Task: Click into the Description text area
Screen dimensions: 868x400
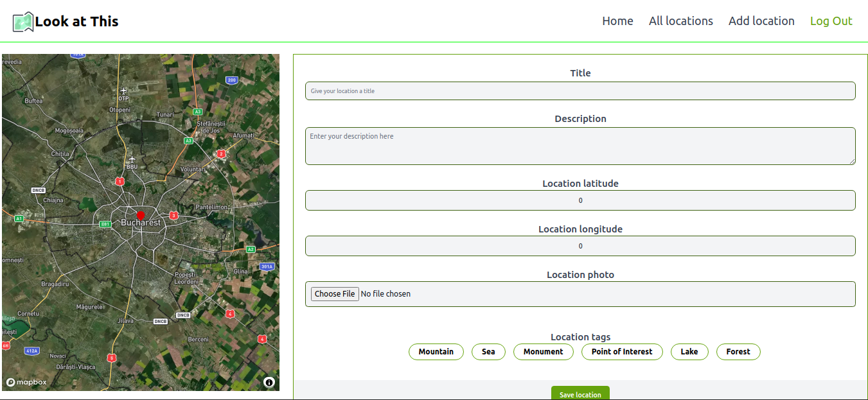Action: coord(580,146)
